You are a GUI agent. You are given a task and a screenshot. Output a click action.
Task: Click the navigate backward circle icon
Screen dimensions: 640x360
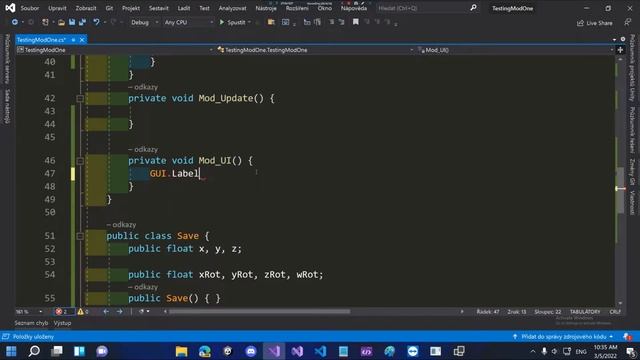(15, 22)
